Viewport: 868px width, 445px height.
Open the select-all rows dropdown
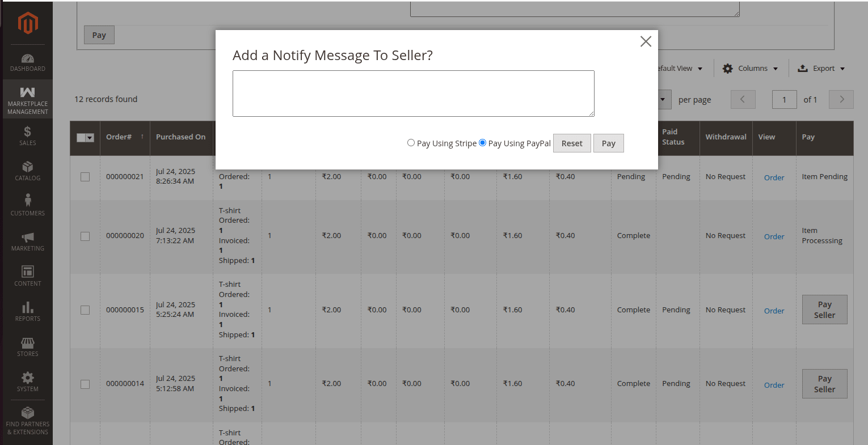[90, 138]
